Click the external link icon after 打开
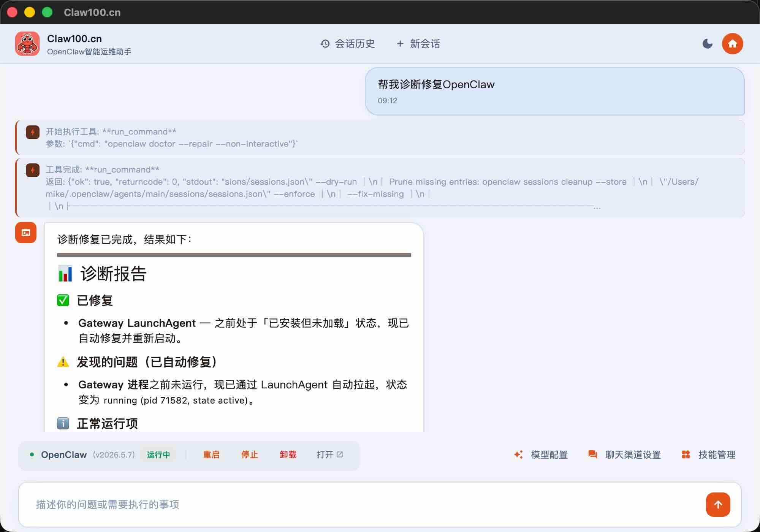The width and height of the screenshot is (760, 532). tap(340, 454)
